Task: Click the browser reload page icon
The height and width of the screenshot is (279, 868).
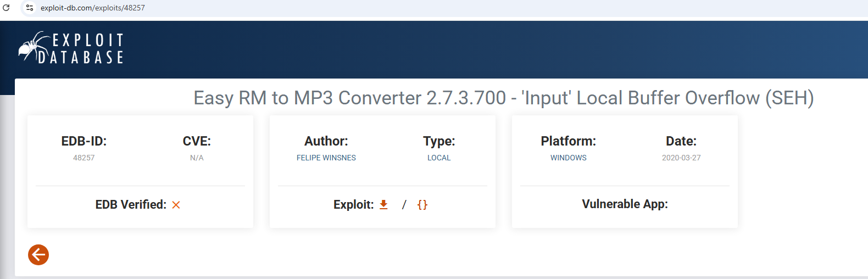Action: (x=7, y=8)
